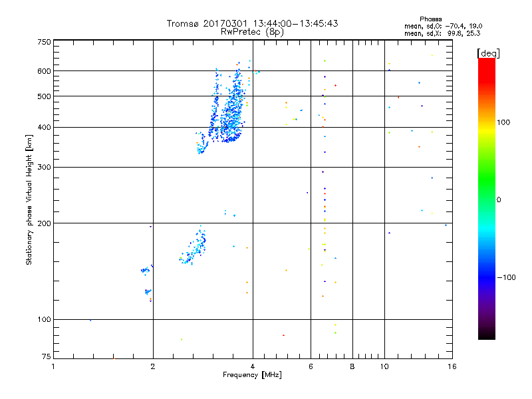Click the subtitle "RwPretec (8p)"
The width and height of the screenshot is (532, 399).
click(252, 32)
